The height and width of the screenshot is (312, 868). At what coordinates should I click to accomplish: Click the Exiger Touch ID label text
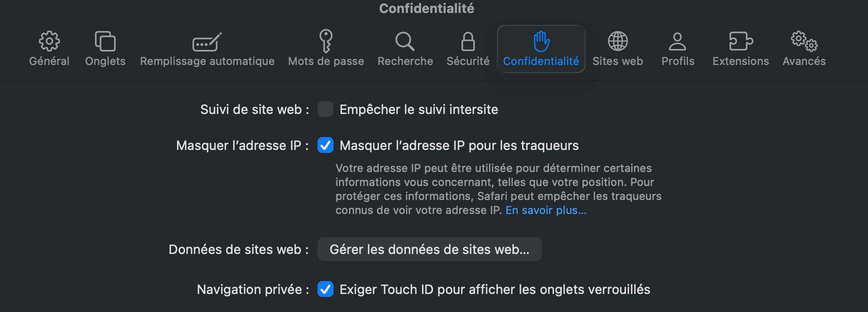495,289
